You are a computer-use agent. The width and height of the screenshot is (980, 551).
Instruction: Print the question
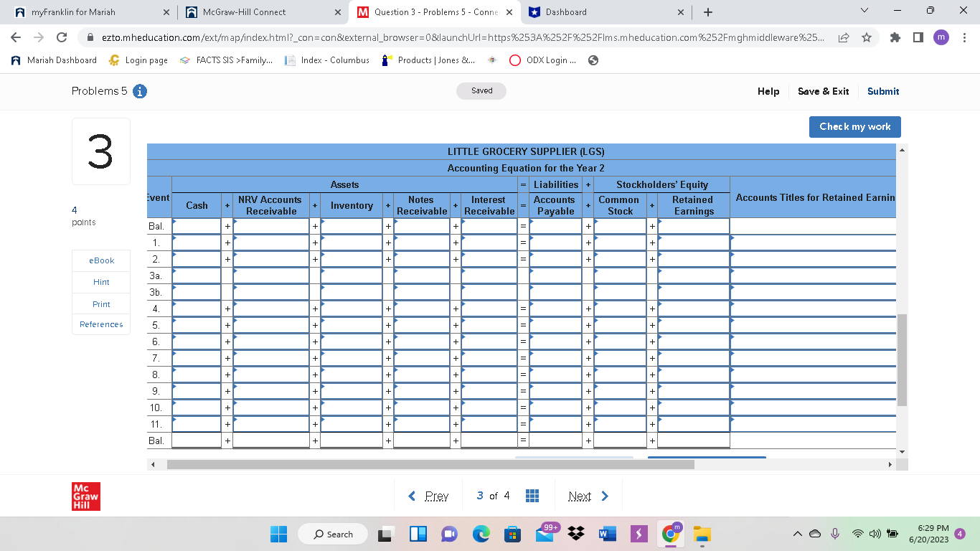click(101, 304)
